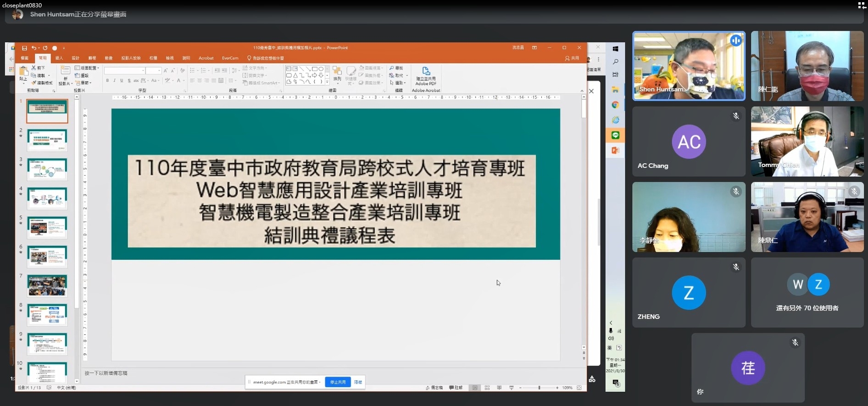The image size is (868, 406).
Task: Open the 插入 ribbon tab
Action: [x=59, y=58]
